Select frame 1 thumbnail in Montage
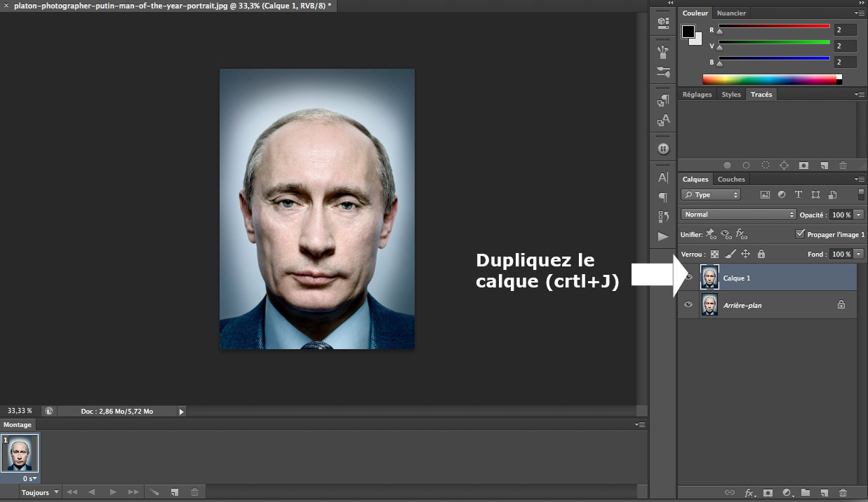 coord(20,455)
